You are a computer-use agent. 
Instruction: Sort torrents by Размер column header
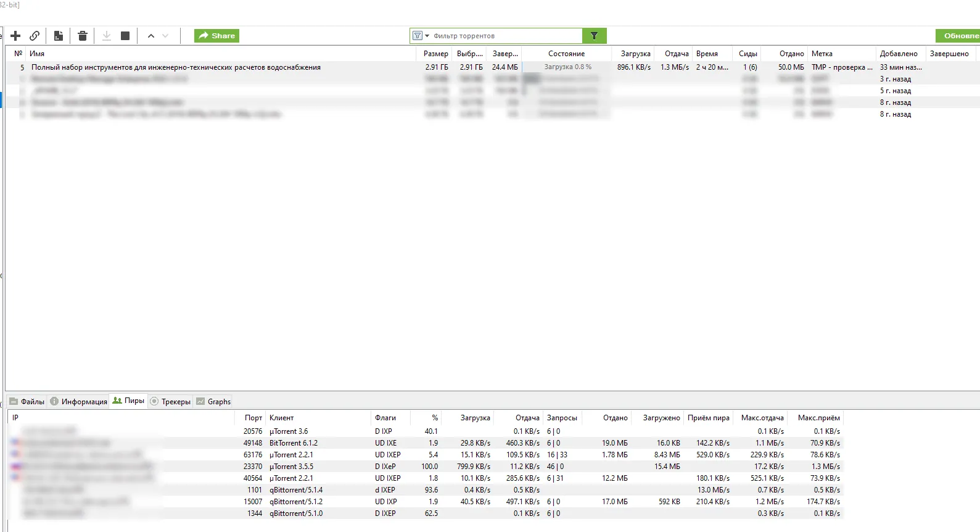435,54
